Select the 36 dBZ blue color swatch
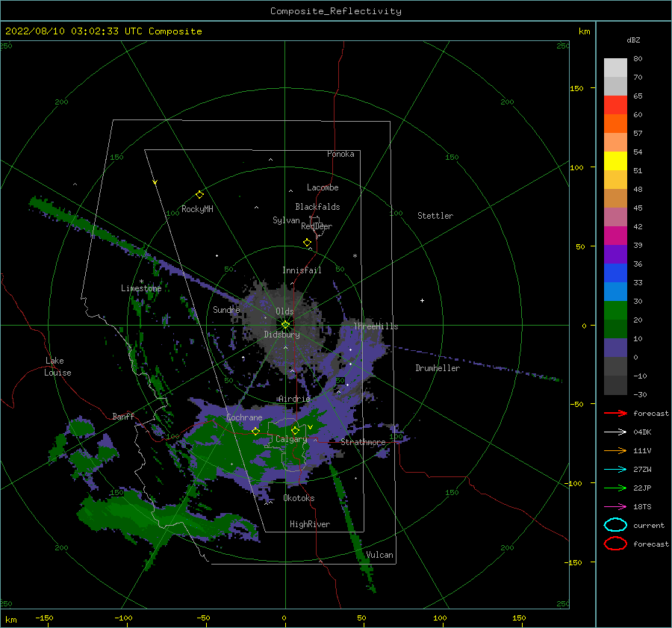 [x=615, y=273]
